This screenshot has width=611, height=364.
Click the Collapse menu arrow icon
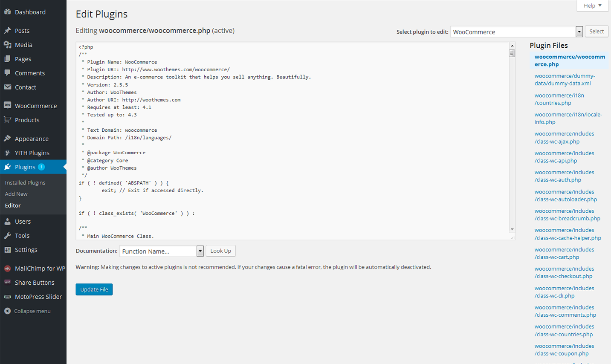point(7,311)
